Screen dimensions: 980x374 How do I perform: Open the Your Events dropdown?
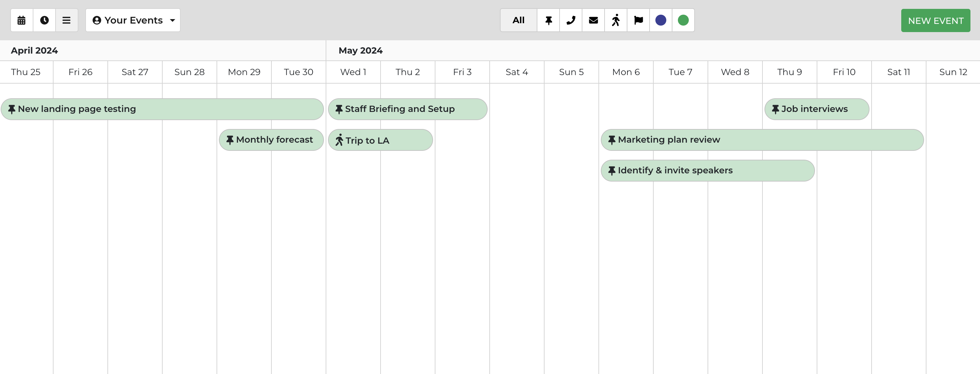click(x=133, y=20)
